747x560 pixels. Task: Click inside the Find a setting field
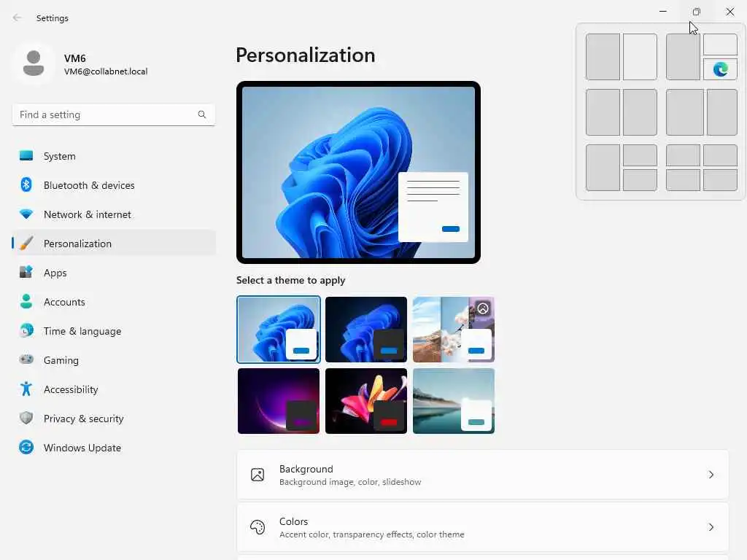point(113,114)
